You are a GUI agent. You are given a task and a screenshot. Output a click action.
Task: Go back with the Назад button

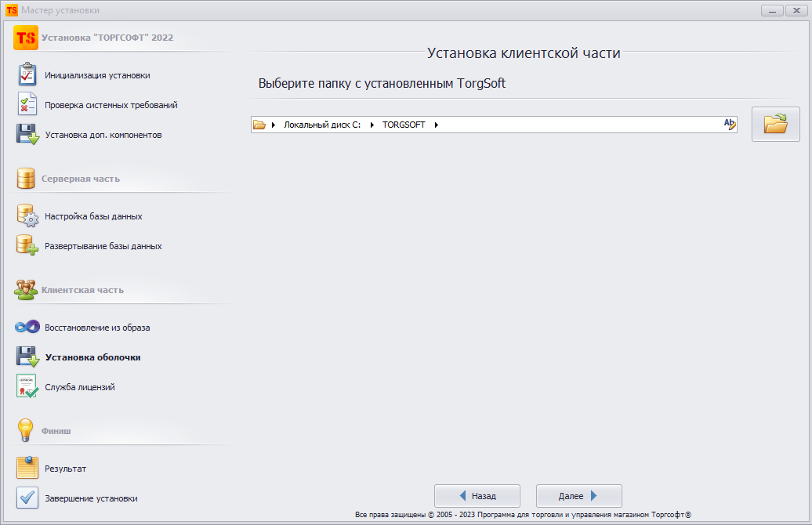[x=477, y=496]
